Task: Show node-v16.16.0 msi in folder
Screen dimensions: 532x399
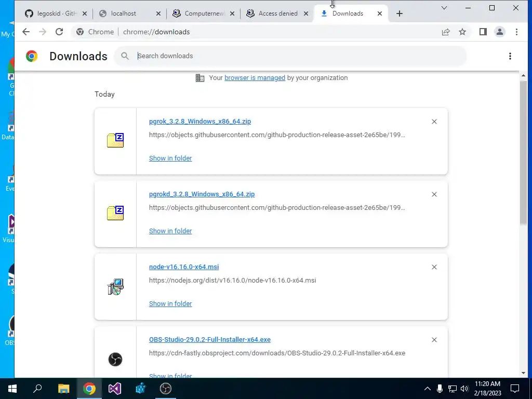Action: (x=170, y=303)
